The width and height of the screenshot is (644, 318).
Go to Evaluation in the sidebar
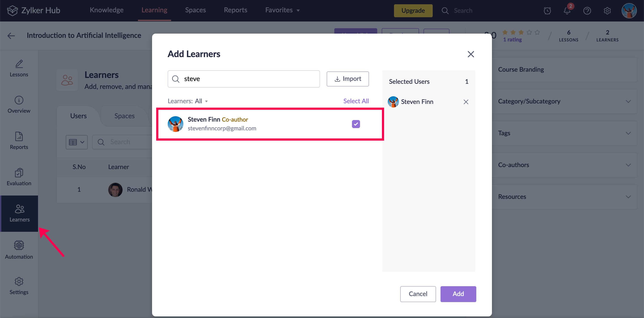(19, 177)
